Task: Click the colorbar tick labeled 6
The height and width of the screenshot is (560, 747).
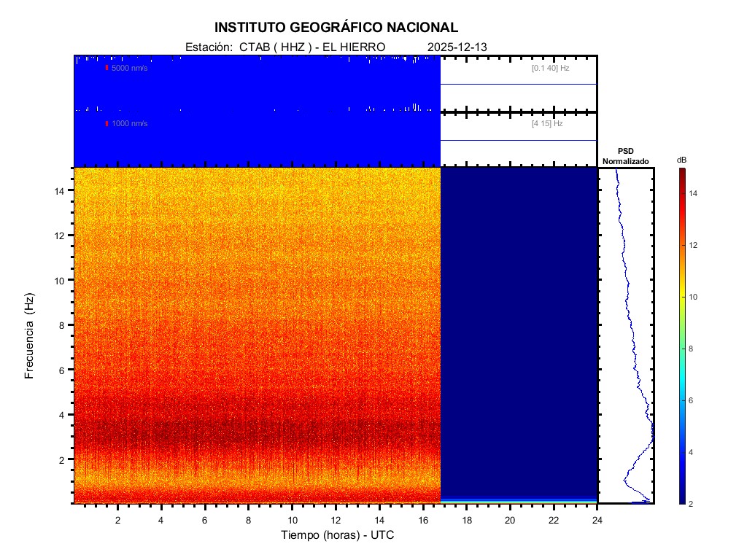Action: coord(694,401)
